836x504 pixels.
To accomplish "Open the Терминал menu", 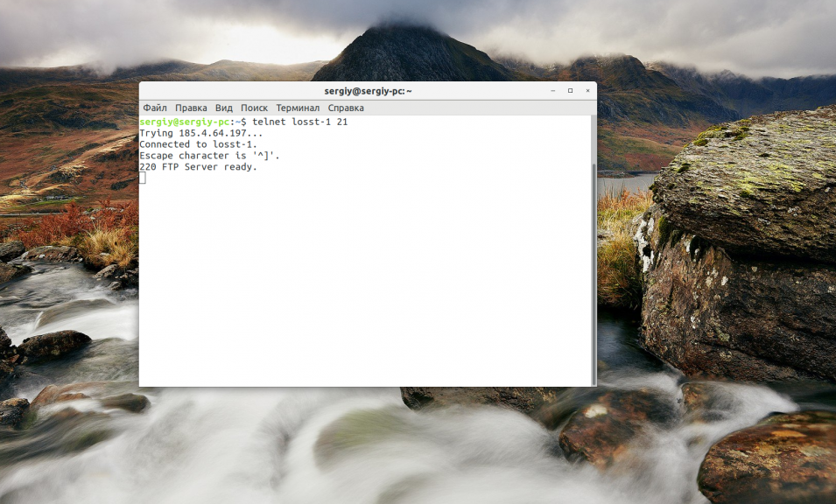I will (x=298, y=108).
